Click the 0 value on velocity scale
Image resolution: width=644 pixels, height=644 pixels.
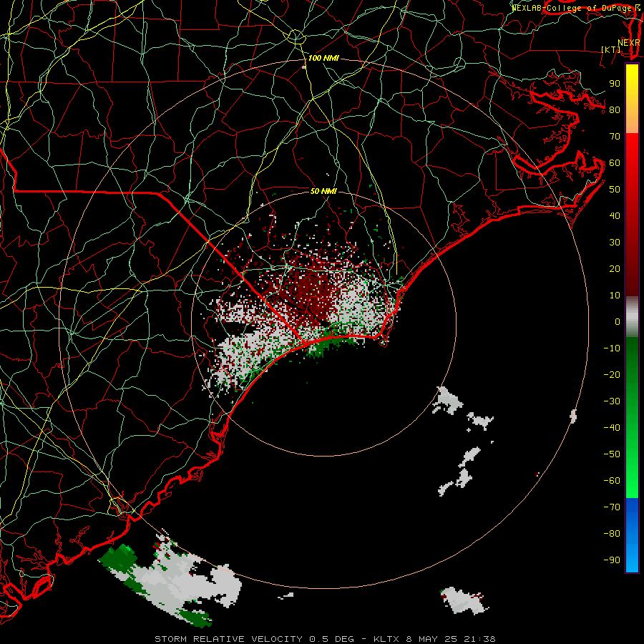point(618,321)
